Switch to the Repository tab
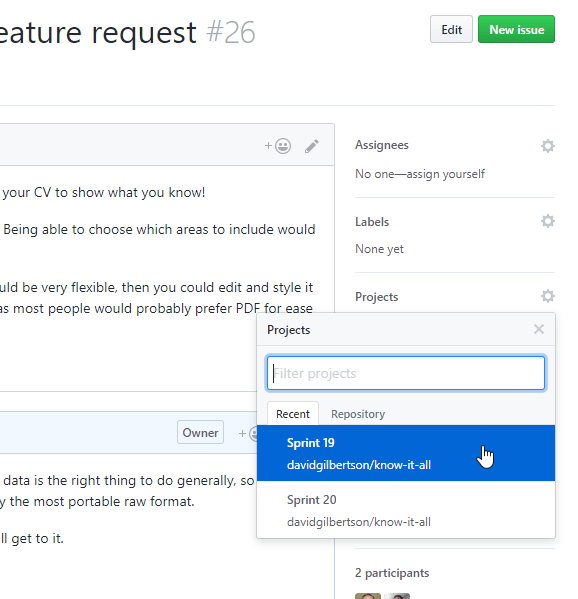 tap(358, 414)
